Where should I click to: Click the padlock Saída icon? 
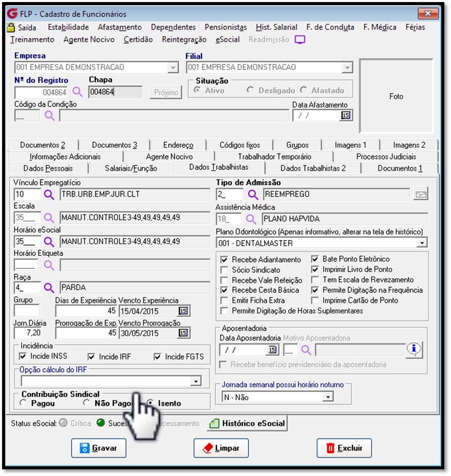click(x=11, y=27)
